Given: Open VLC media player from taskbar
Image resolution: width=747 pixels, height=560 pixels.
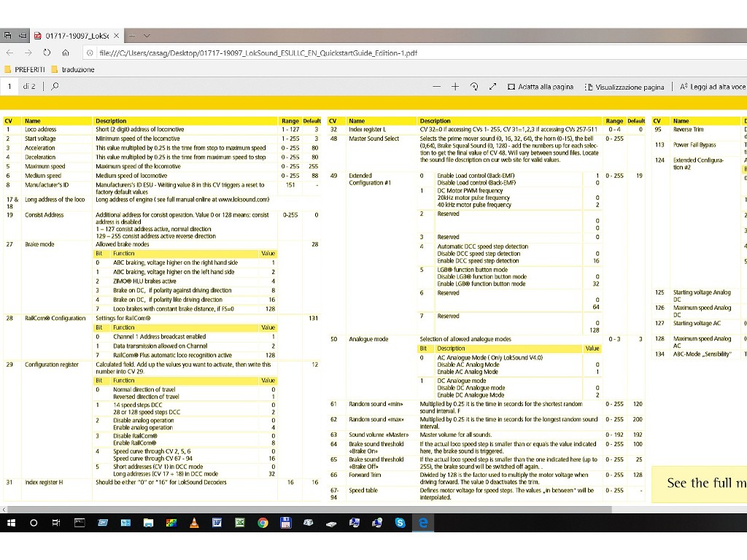Looking at the screenshot, I should coord(193,523).
